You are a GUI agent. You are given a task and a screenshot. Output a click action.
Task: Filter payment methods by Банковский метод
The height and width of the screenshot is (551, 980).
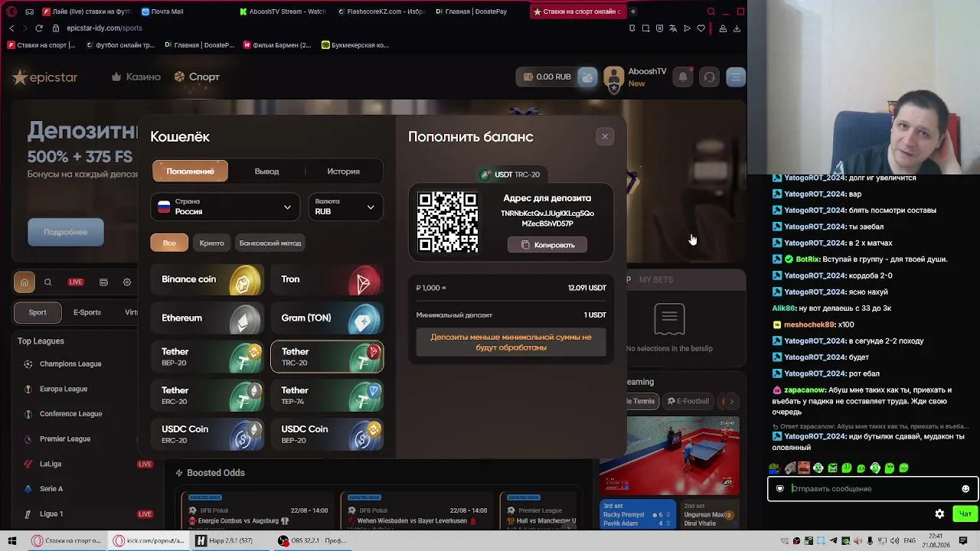(270, 243)
